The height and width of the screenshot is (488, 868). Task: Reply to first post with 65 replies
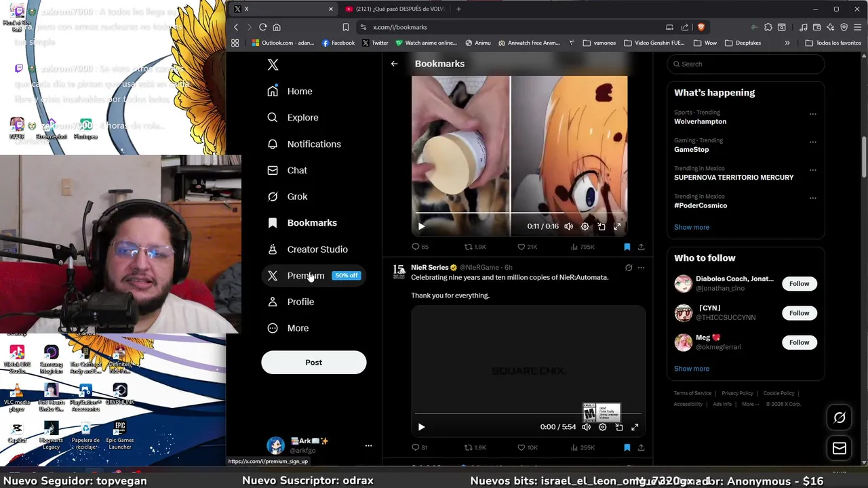tap(420, 247)
